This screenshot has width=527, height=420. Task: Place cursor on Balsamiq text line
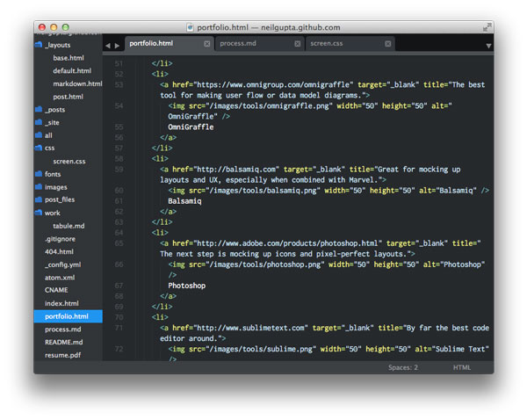click(x=184, y=201)
